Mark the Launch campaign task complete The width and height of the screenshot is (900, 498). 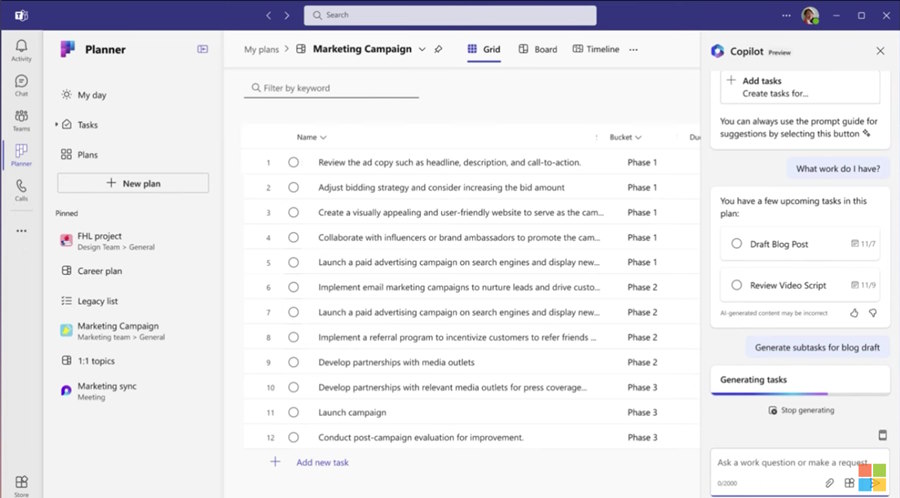(x=293, y=412)
